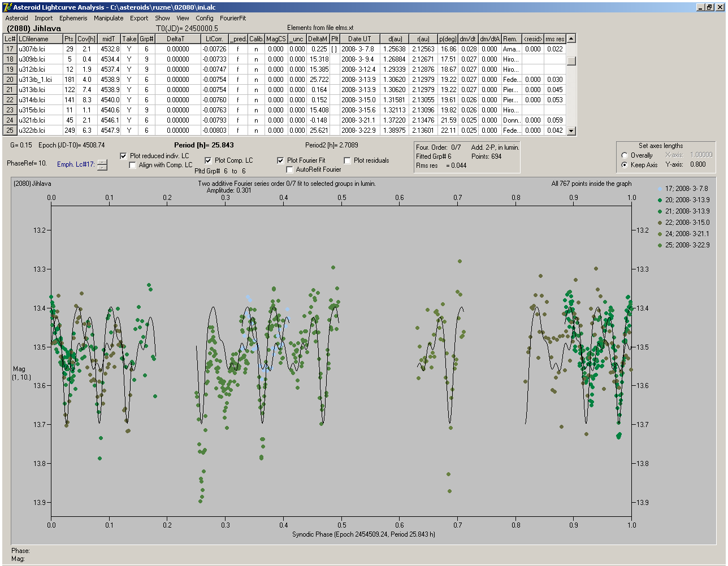This screenshot has height=566, width=728.
Task: Click the table scrollbar up arrow
Action: pos(571,38)
